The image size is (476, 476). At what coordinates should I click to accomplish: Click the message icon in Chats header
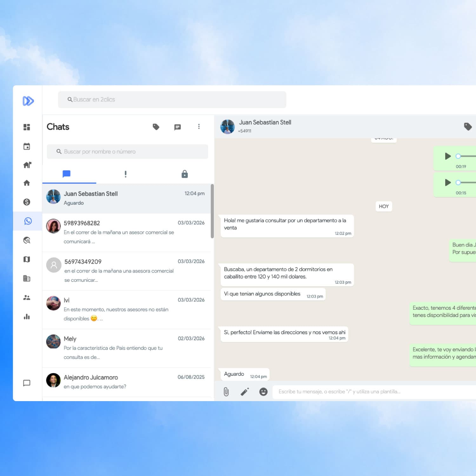click(x=177, y=127)
